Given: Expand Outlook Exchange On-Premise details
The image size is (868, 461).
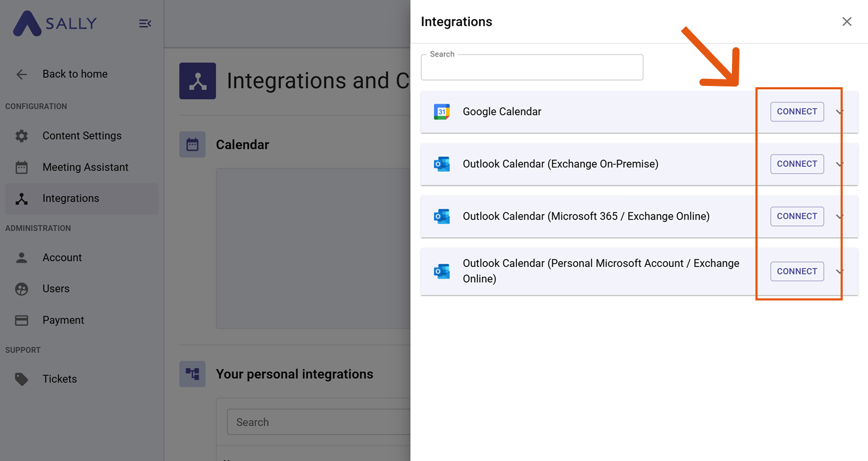Looking at the screenshot, I should click(x=839, y=164).
